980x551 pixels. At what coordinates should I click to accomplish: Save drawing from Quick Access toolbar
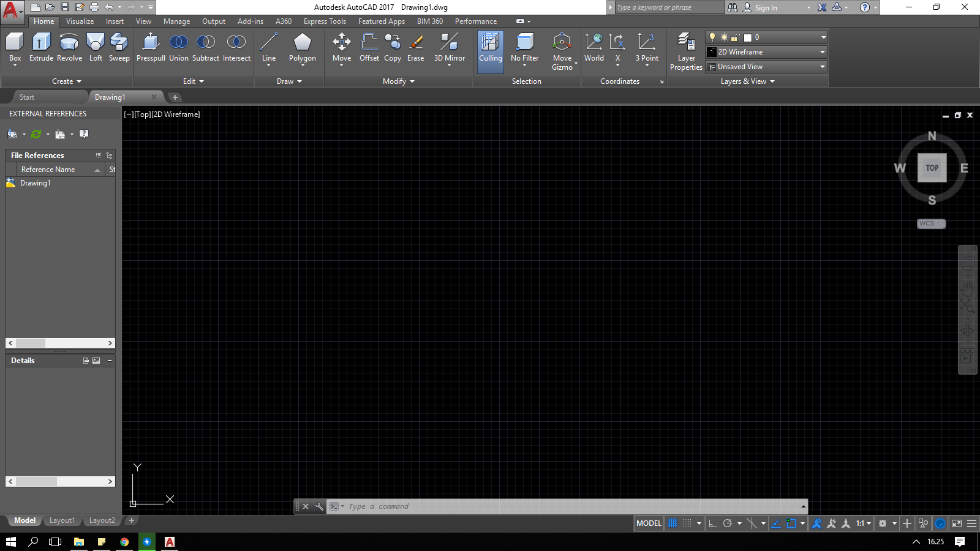[x=65, y=7]
